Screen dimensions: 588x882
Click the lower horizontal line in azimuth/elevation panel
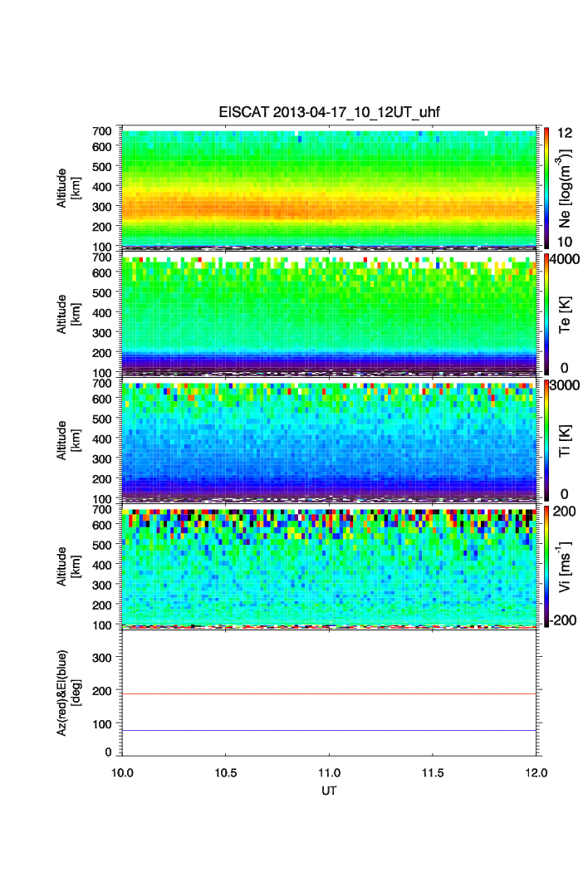click(330, 730)
